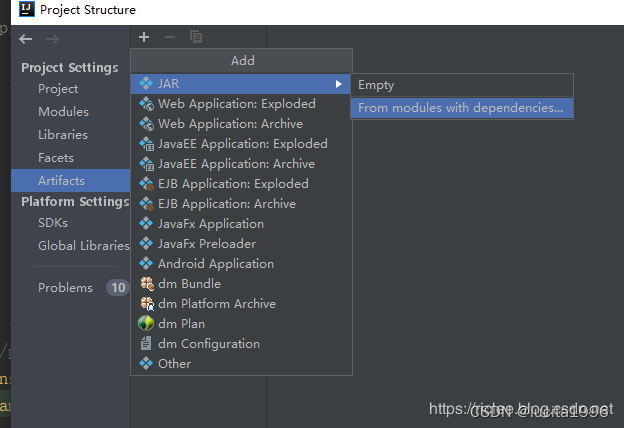Choose JavaFx Preloader entry
Screen dimensions: 624x428
click(241, 243)
